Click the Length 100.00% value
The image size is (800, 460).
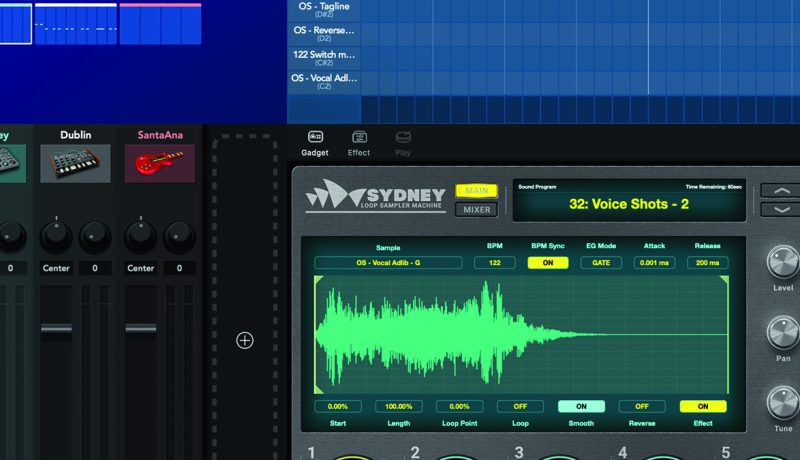[398, 406]
